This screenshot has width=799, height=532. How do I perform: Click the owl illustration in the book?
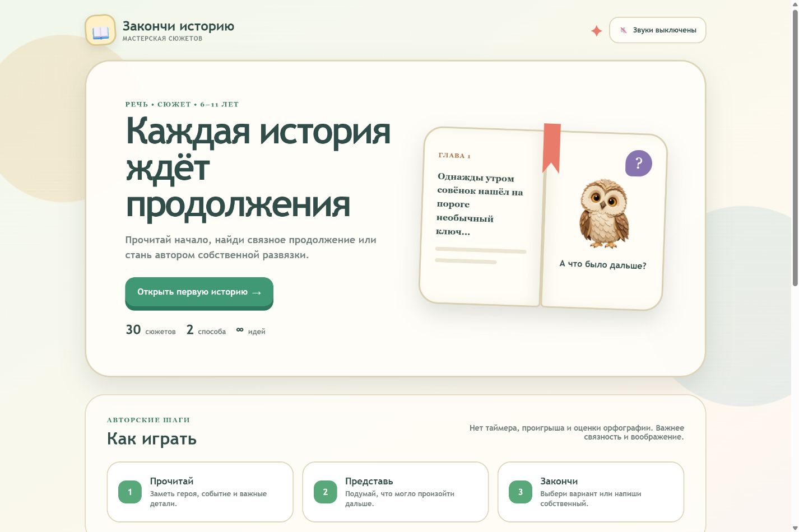tap(603, 213)
